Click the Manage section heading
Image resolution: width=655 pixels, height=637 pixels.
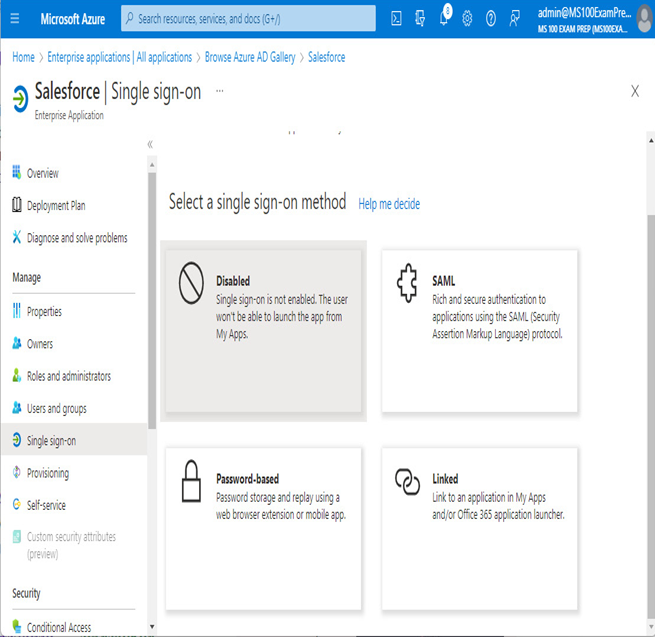click(x=27, y=277)
